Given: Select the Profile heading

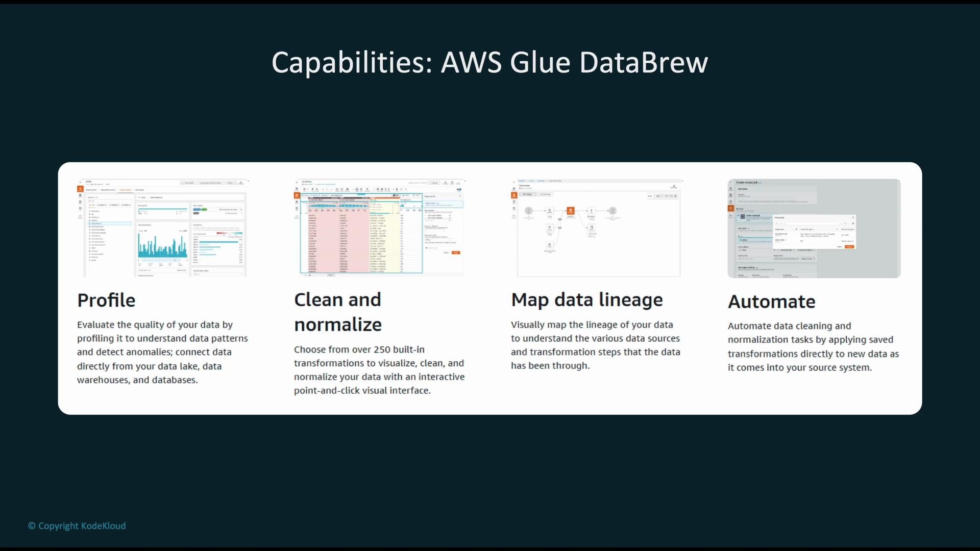Looking at the screenshot, I should click(x=106, y=300).
